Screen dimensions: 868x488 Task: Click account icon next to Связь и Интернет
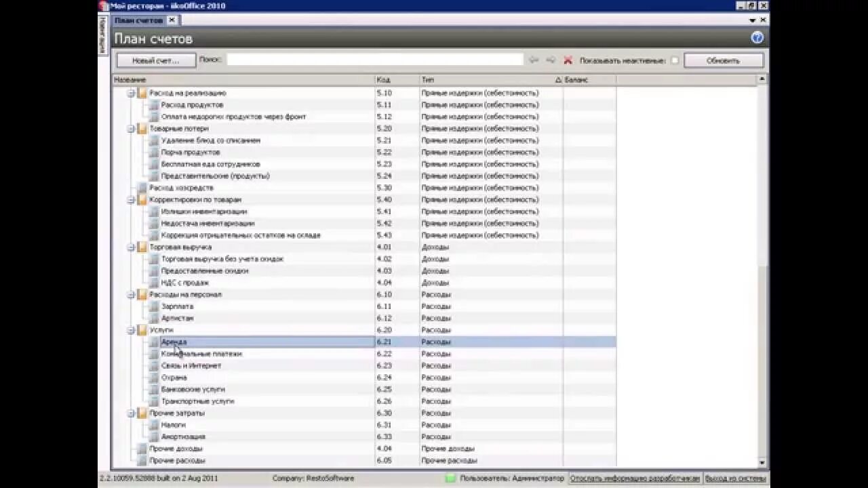154,365
